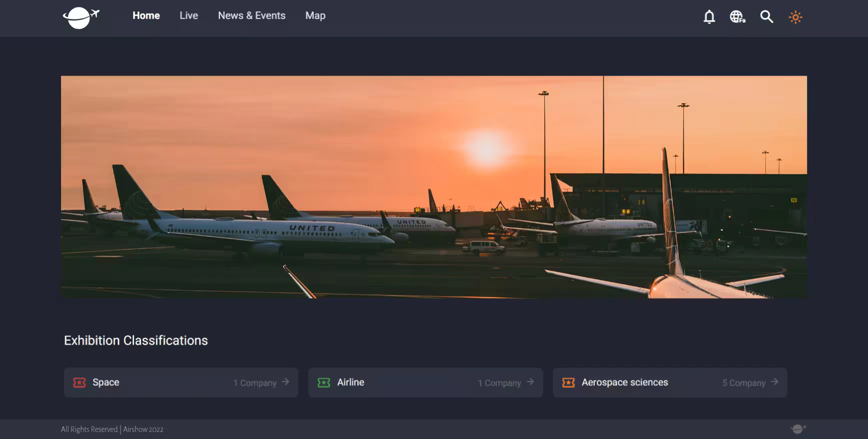
Task: Open the language globe selector
Action: (737, 17)
